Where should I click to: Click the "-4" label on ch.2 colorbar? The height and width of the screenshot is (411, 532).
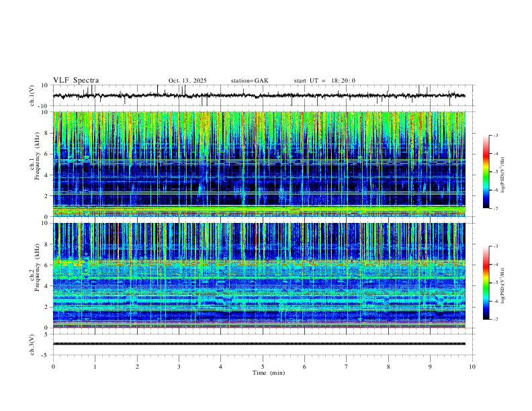496,265
